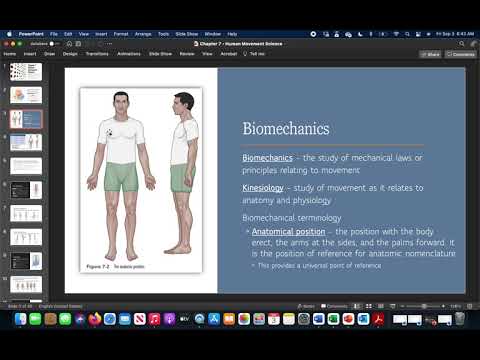Switch to Reading view icon
480x360 pixels.
point(381,306)
